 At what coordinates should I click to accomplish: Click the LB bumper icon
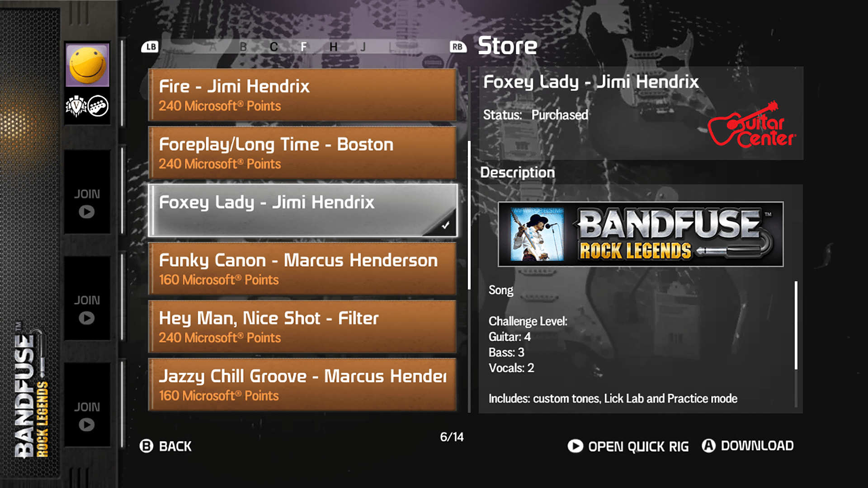click(150, 47)
